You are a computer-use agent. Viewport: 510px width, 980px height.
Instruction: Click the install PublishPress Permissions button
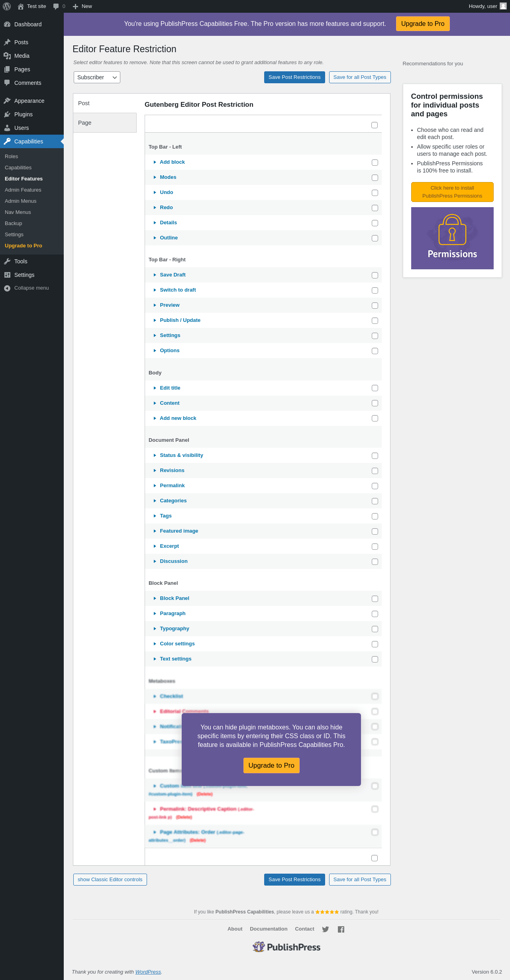pos(452,192)
